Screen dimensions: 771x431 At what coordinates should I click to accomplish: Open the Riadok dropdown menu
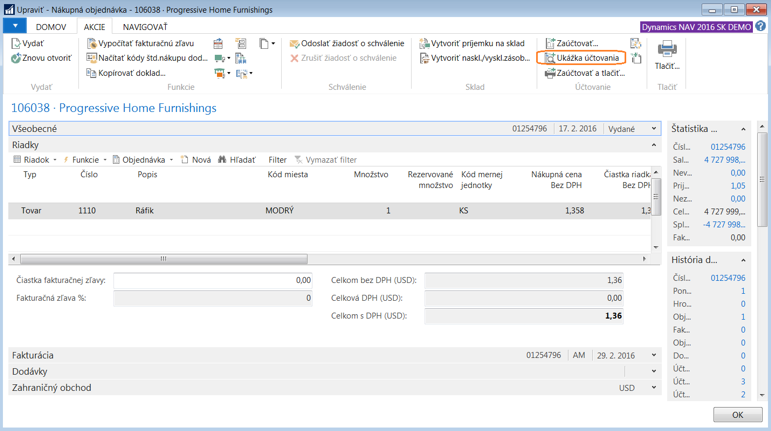click(34, 160)
